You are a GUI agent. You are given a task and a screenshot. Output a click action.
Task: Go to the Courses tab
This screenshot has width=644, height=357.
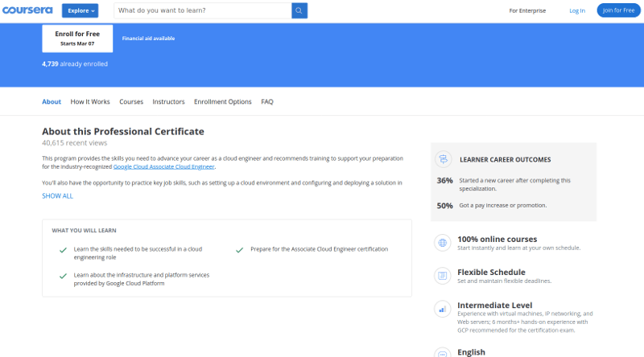pos(131,102)
